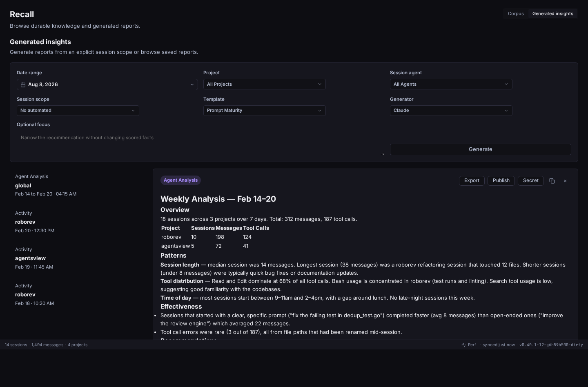Screen dimensions: 588x387
Task: Click the 'Overview' section heading
Action: 175,210
